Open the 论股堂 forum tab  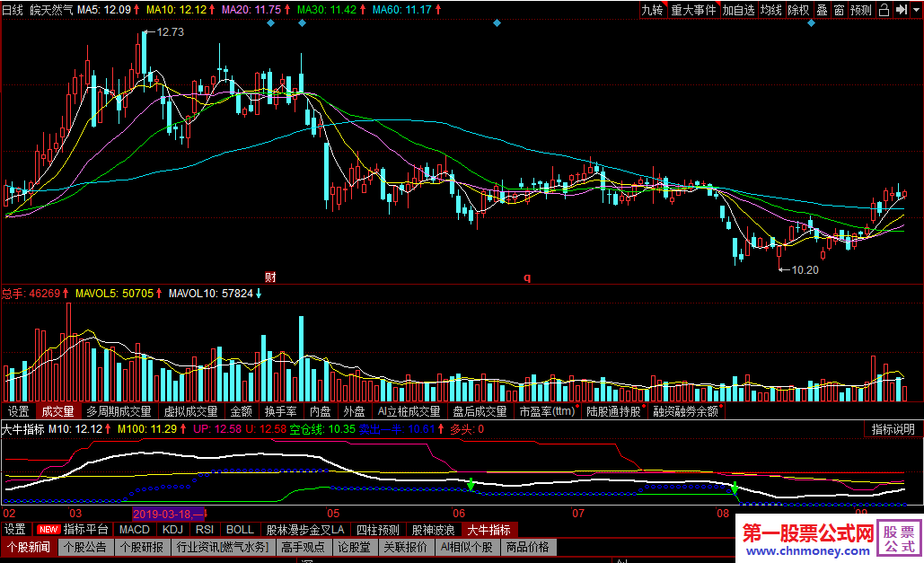[354, 547]
